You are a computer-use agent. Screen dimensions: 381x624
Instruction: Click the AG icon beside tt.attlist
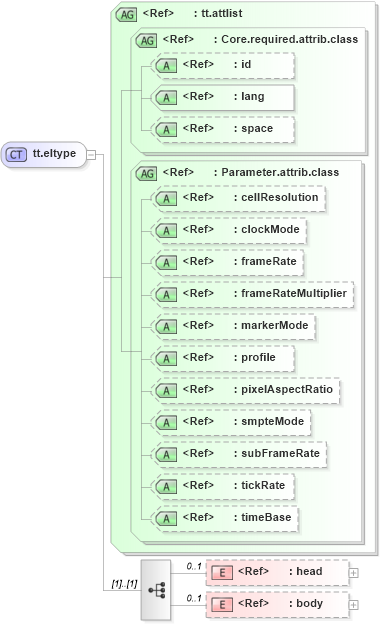pyautogui.click(x=126, y=15)
